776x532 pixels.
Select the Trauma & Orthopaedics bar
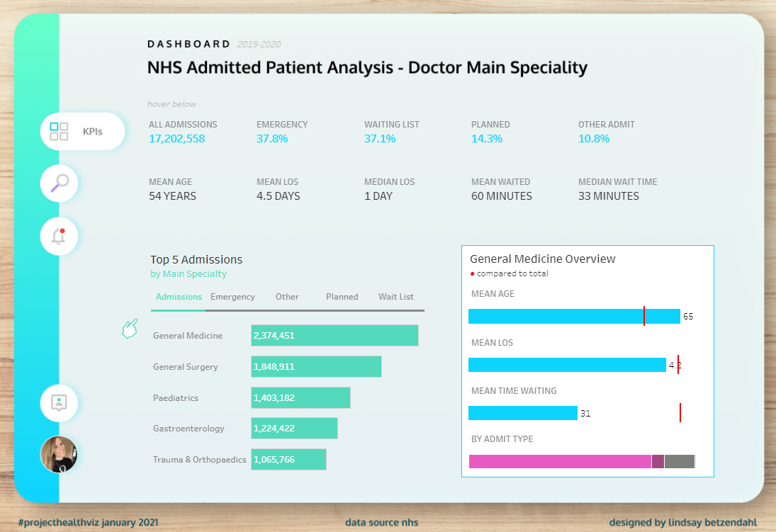pos(288,460)
